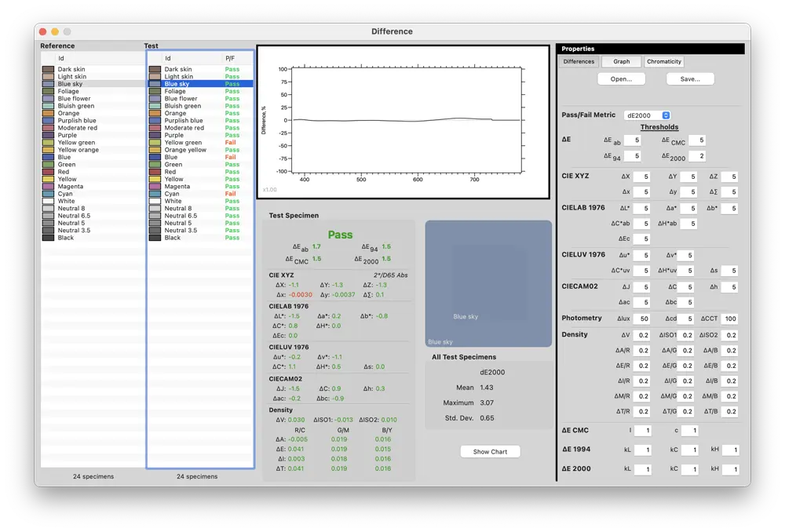
Task: Open the Chromaticity tab
Action: (x=664, y=61)
